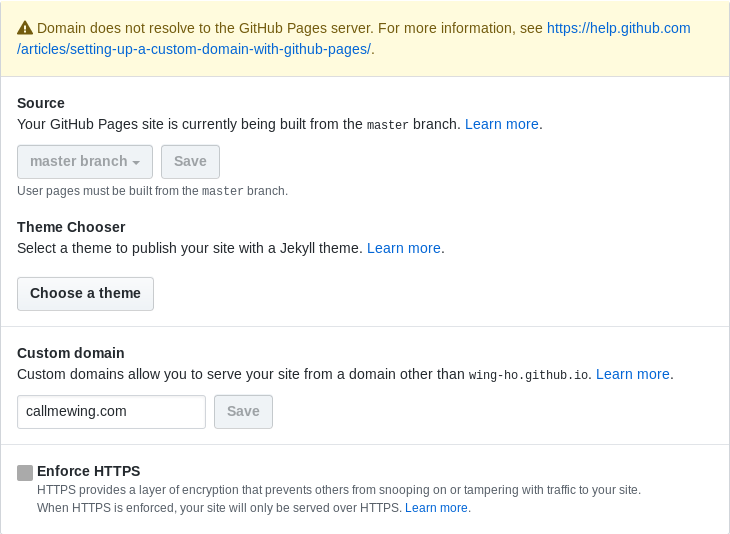Click Save next to master branch
The image size is (730, 534).
(x=190, y=162)
